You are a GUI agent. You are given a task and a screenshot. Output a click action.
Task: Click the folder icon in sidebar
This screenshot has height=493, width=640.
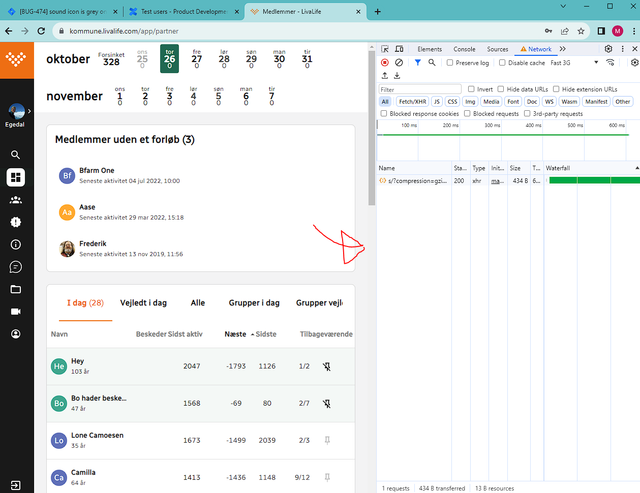click(x=15, y=289)
